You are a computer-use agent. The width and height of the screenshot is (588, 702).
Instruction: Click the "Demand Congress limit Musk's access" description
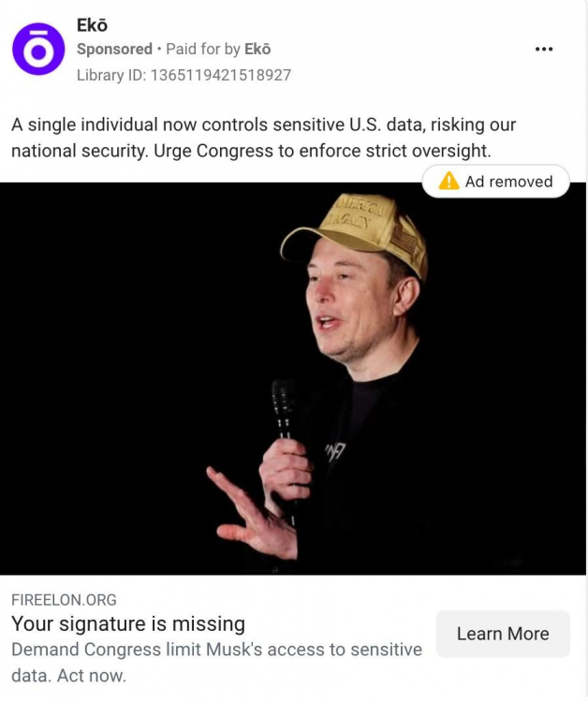pos(216,650)
